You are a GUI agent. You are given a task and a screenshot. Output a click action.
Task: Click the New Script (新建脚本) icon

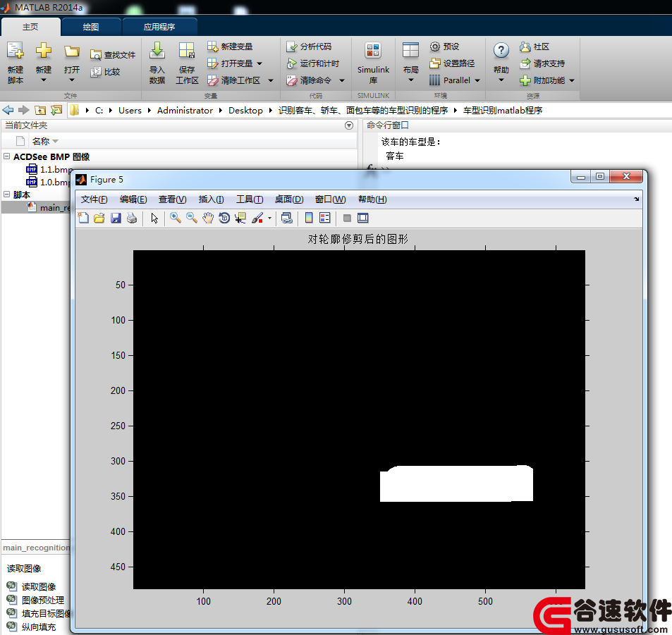pos(16,51)
